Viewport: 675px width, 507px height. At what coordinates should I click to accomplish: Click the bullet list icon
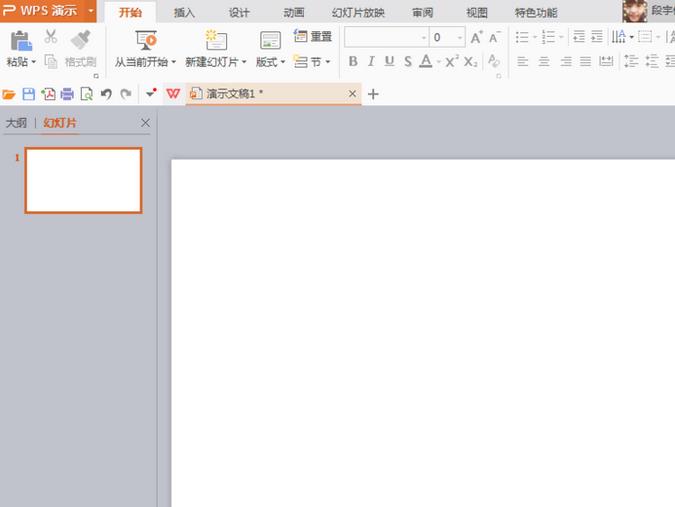[x=522, y=37]
